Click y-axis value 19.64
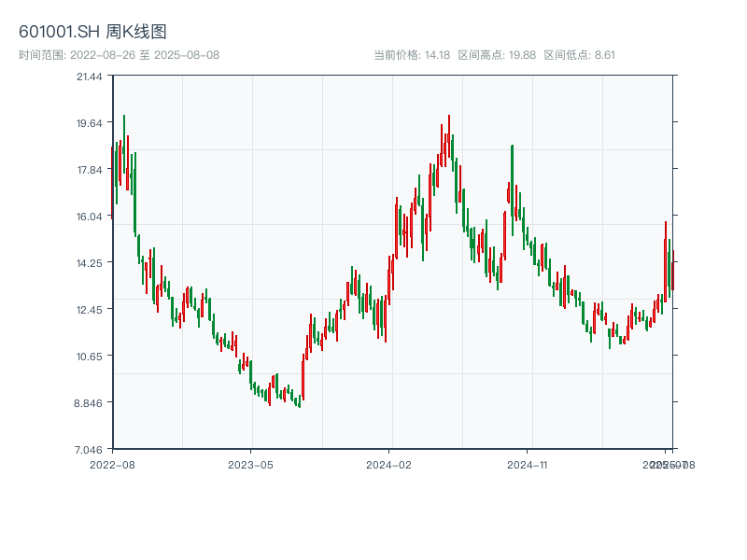 (x=89, y=123)
